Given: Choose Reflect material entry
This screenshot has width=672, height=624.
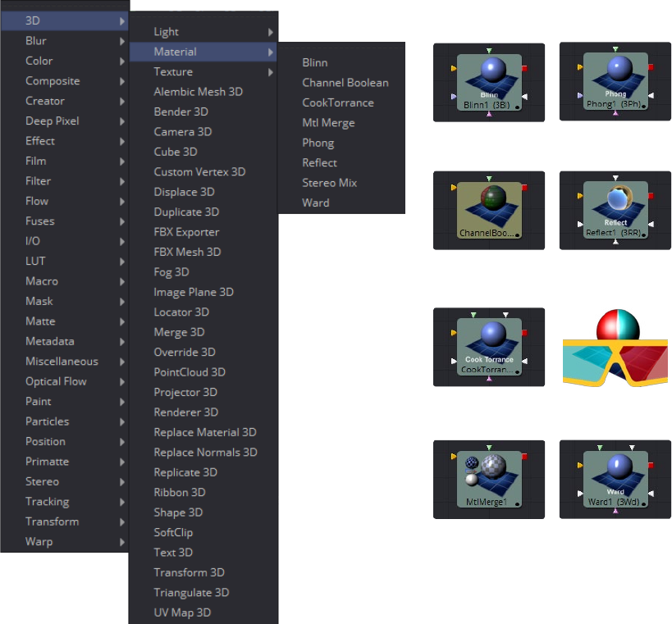Looking at the screenshot, I should pos(320,162).
